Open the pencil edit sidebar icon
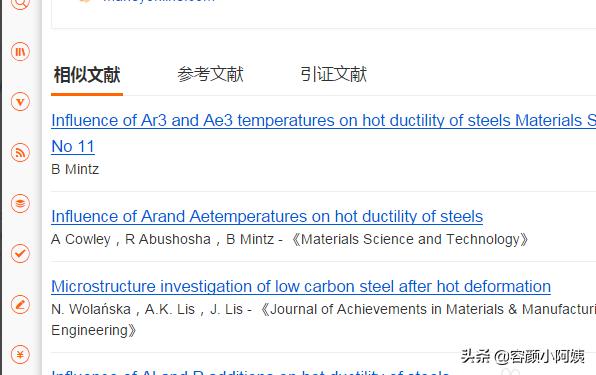Screen dimensions: 596x375 tap(20, 304)
